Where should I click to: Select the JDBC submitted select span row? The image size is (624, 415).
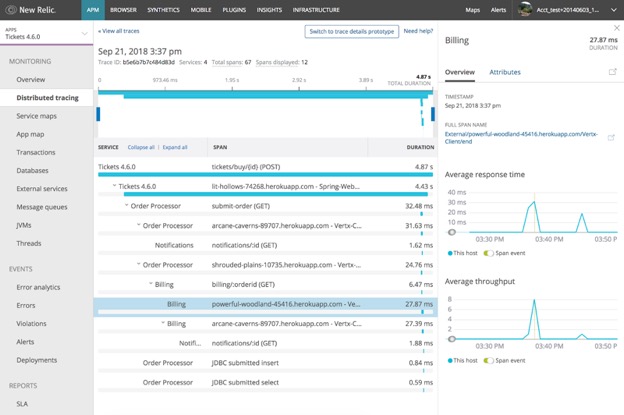tap(265, 384)
